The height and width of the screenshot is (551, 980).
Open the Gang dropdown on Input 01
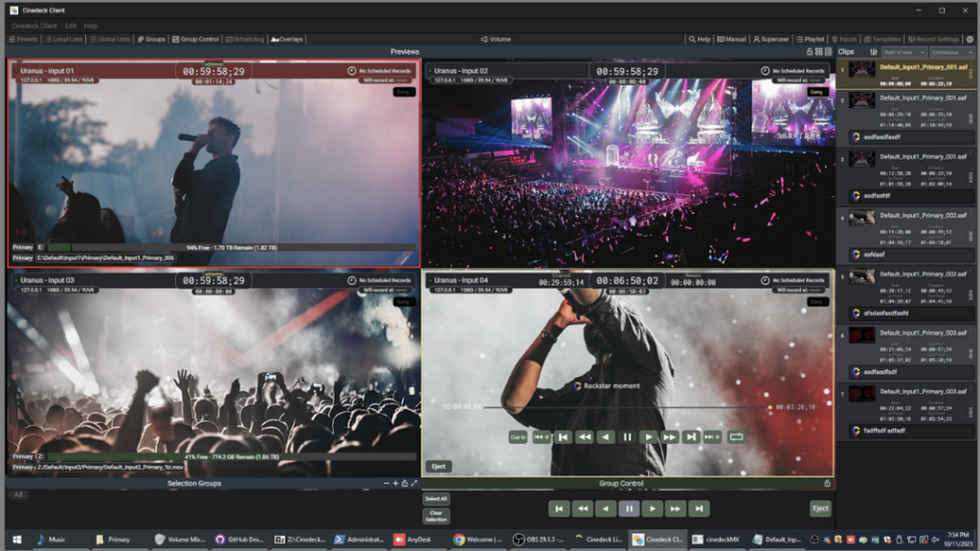[404, 91]
